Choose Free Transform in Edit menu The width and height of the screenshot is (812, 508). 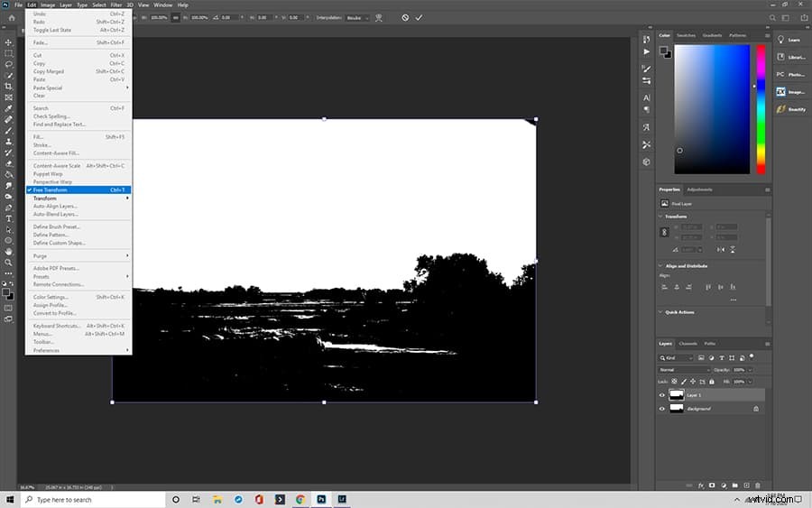coord(78,190)
